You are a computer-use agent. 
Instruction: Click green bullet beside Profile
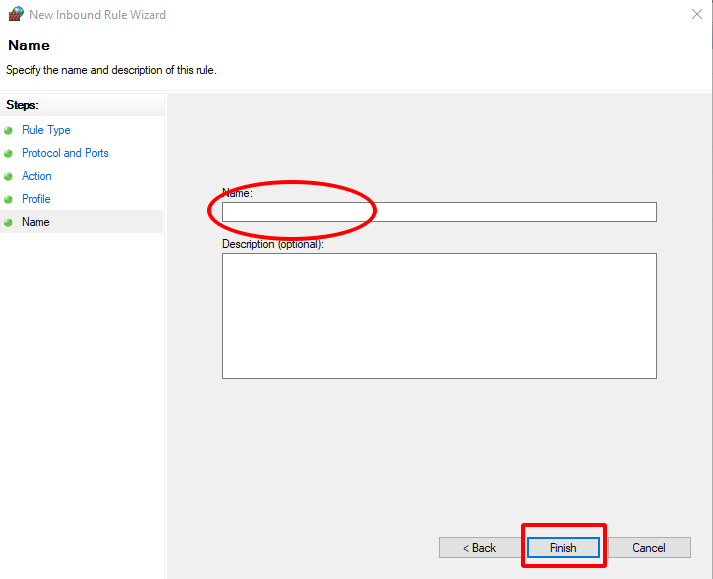8,199
